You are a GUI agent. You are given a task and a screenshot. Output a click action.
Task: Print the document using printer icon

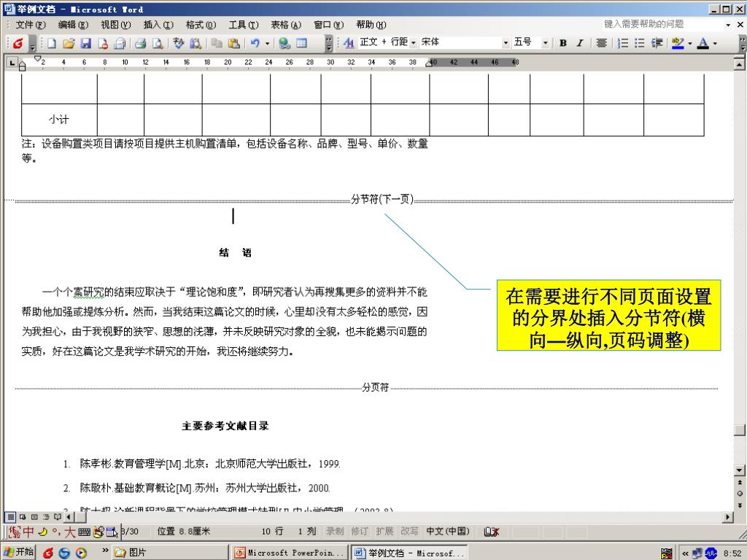140,43
